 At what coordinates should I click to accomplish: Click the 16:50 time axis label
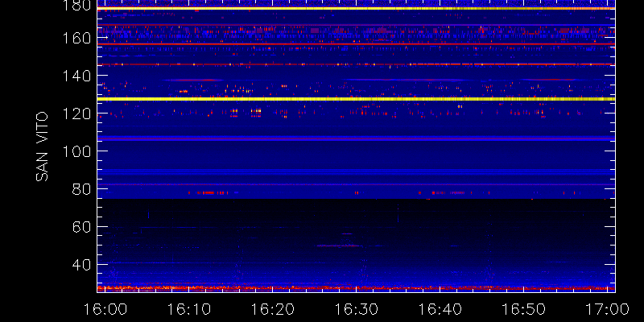524,309
